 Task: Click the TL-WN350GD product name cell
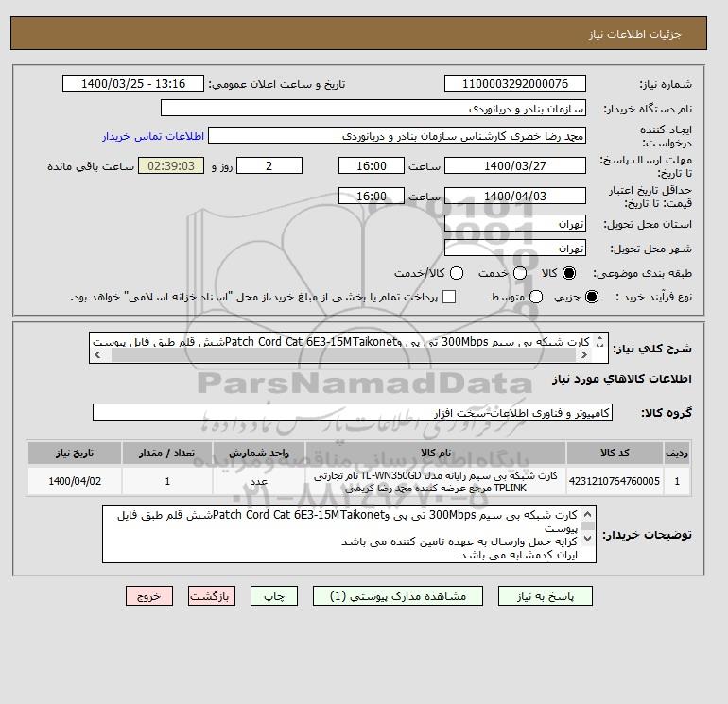[436, 481]
